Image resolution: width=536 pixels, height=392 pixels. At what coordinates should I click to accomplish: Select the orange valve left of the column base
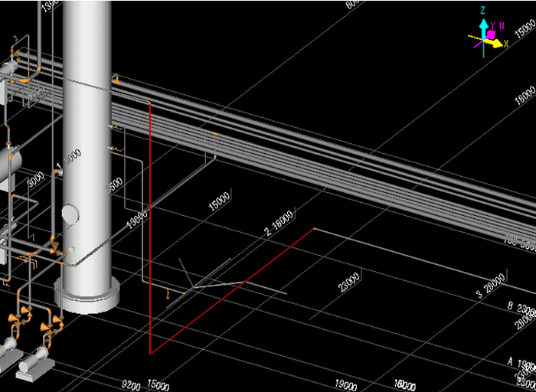pos(55,245)
